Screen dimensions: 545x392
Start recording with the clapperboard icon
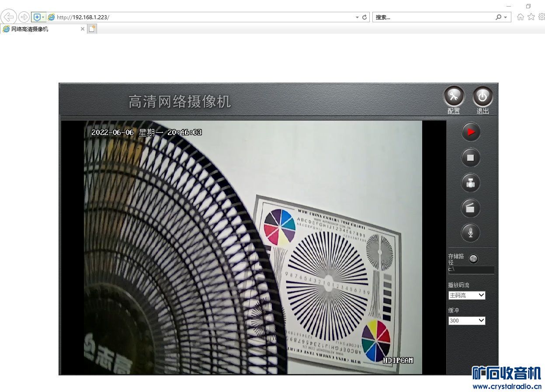(471, 208)
